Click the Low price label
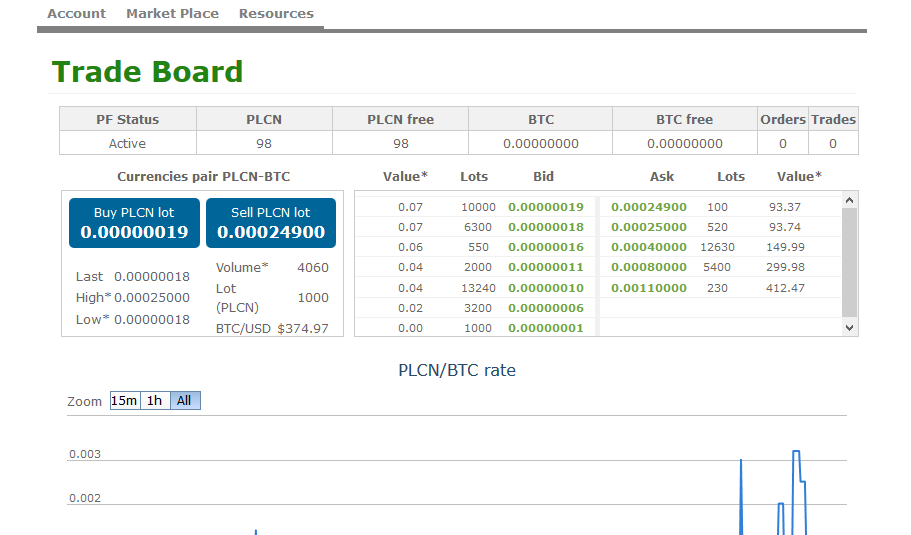 tap(92, 319)
